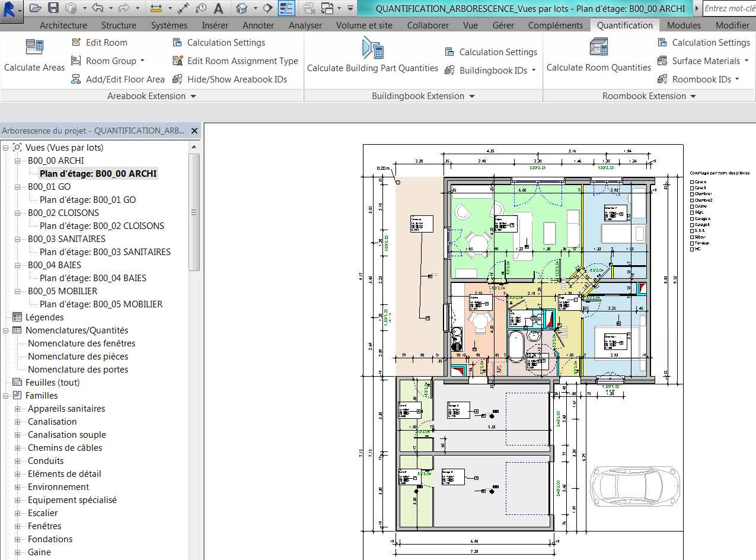The width and height of the screenshot is (756, 560).
Task: Expand the Areabook Extension panel
Action: [x=152, y=96]
